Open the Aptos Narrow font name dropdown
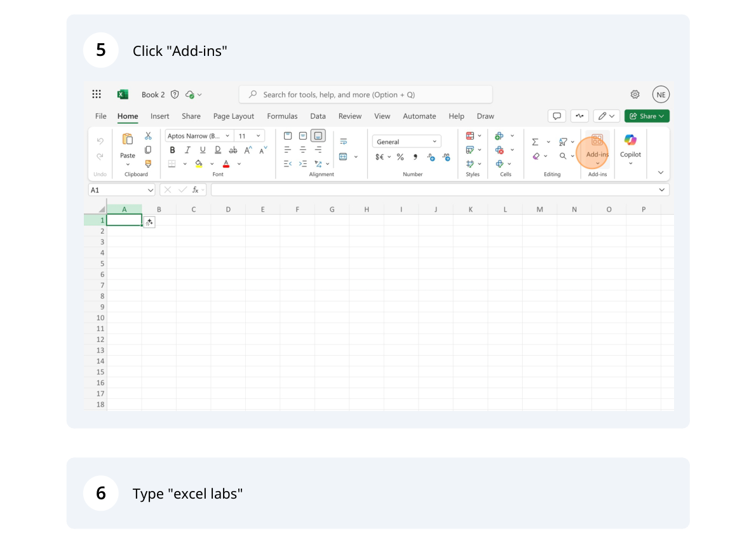Screen dimensions: 756x545 [199, 136]
